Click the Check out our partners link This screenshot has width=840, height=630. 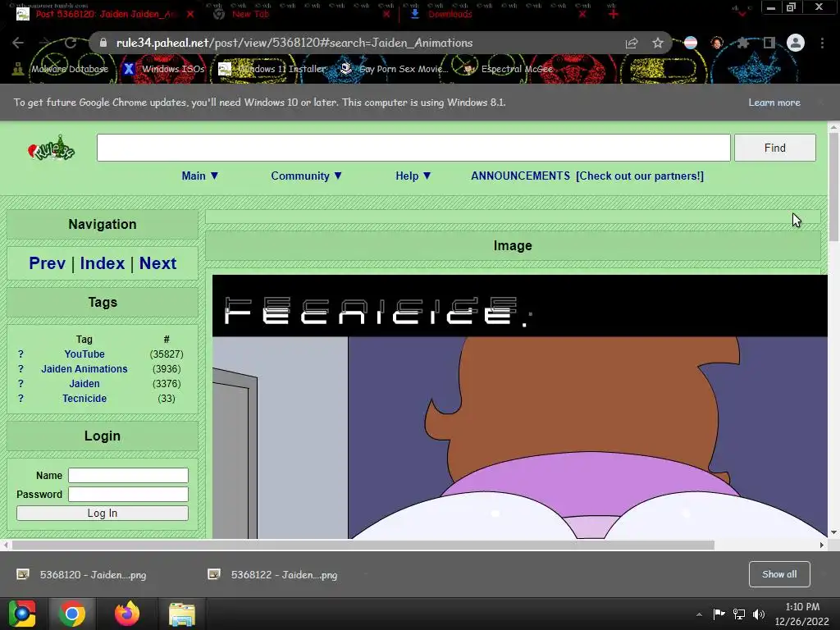point(640,176)
